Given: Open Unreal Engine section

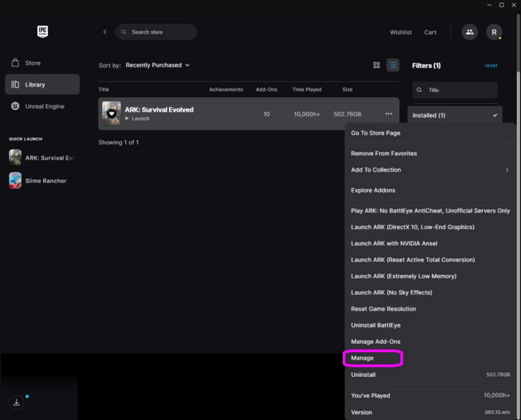Looking at the screenshot, I should [42, 106].
